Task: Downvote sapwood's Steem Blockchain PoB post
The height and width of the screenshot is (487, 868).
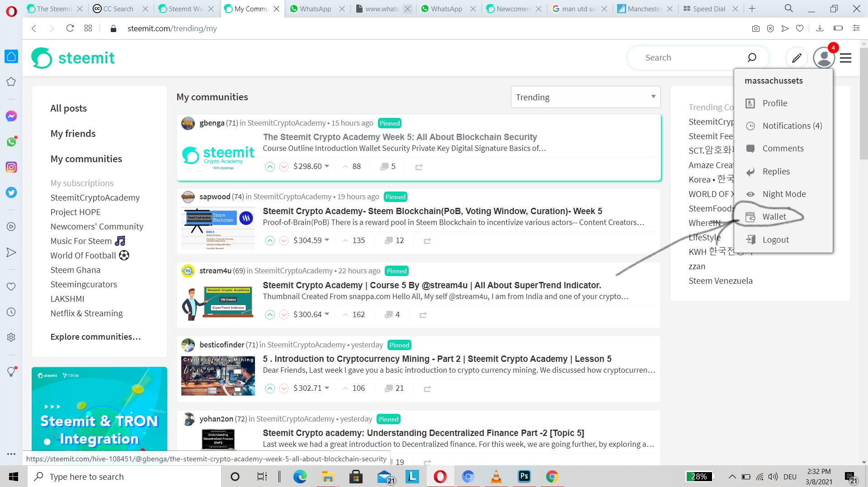Action: click(x=284, y=241)
